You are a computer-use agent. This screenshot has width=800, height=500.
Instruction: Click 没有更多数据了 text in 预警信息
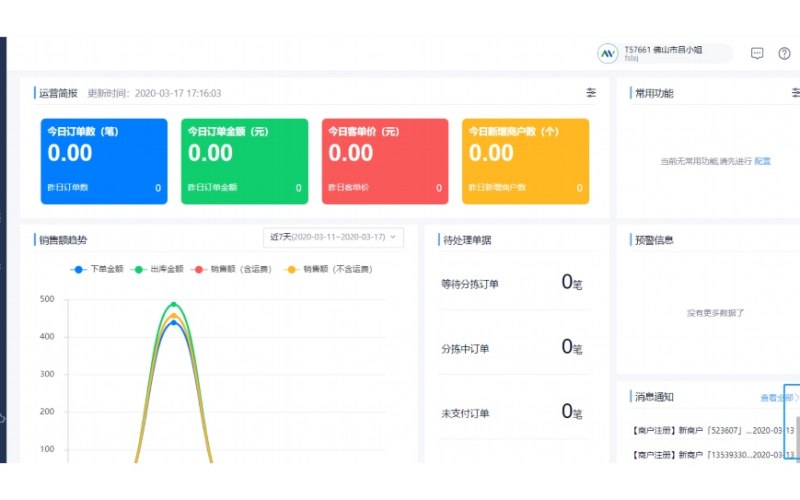pyautogui.click(x=715, y=313)
